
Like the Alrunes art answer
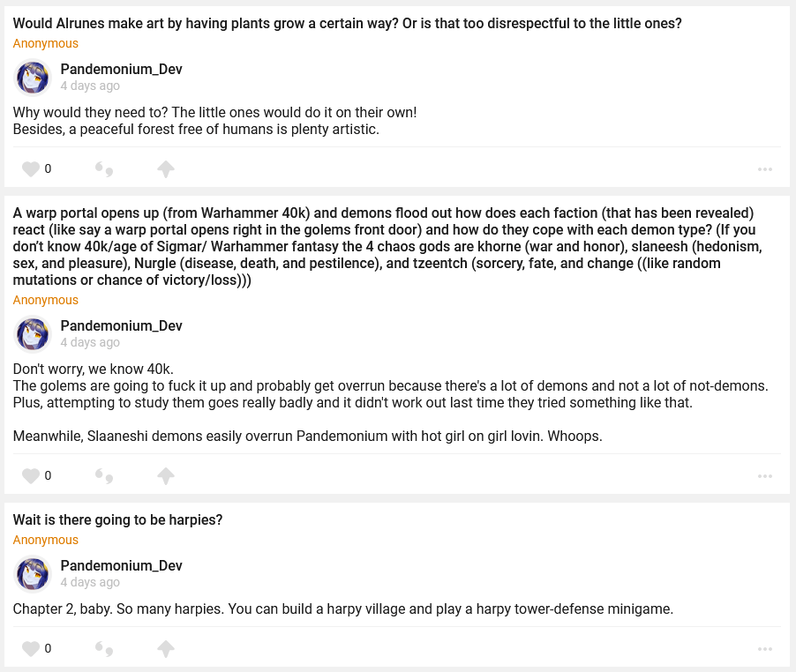31,168
